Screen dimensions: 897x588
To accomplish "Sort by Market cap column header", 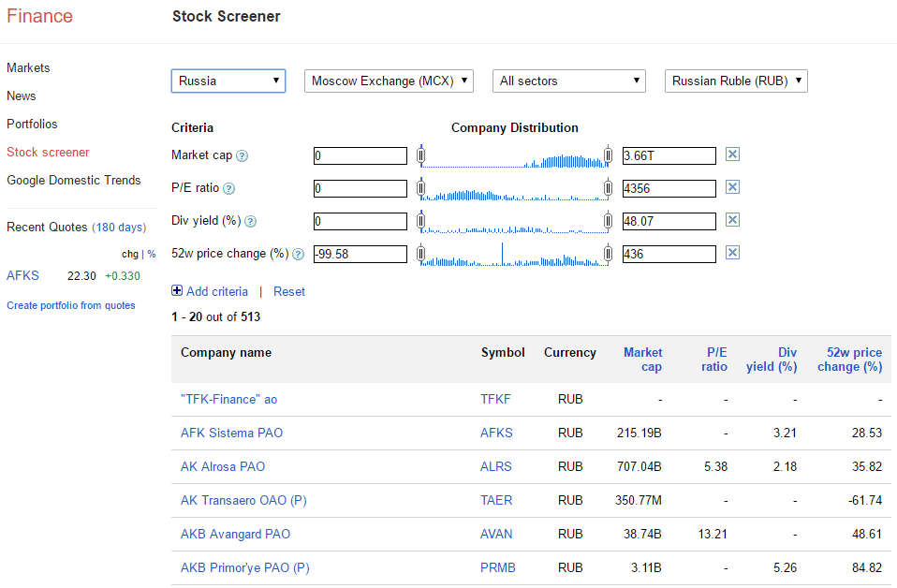I will pos(642,360).
